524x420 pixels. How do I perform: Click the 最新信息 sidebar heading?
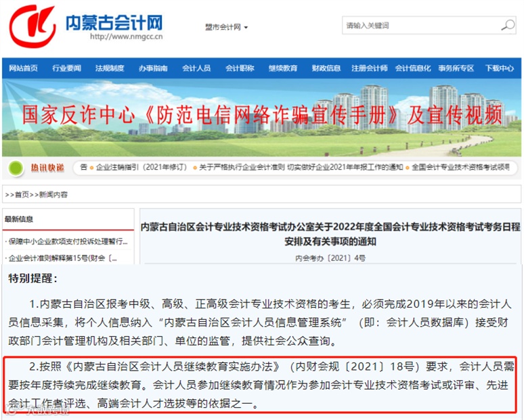click(19, 219)
